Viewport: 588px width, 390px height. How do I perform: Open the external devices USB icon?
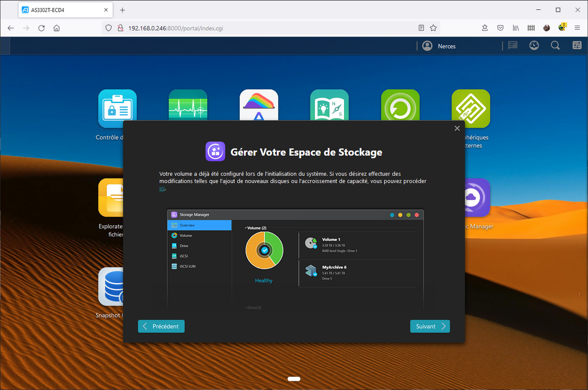471,108
